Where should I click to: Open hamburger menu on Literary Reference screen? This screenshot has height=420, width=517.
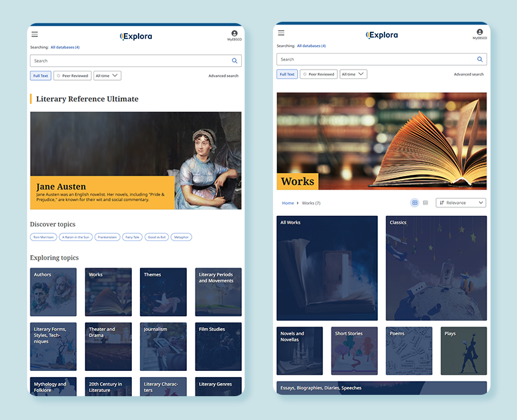coord(34,34)
